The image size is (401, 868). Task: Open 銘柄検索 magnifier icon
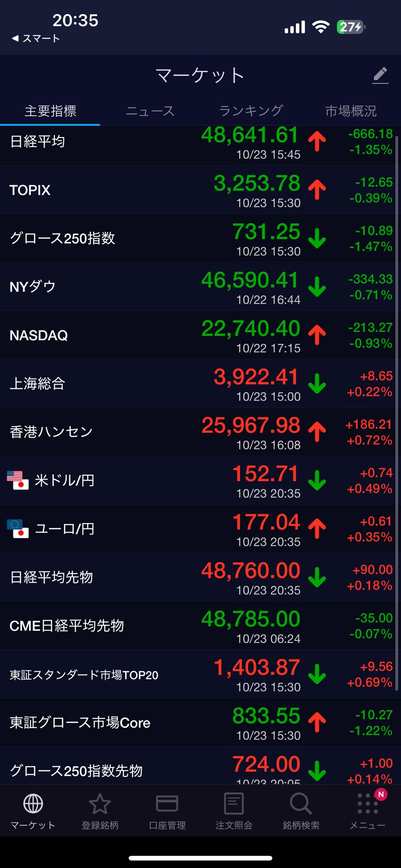point(301,804)
